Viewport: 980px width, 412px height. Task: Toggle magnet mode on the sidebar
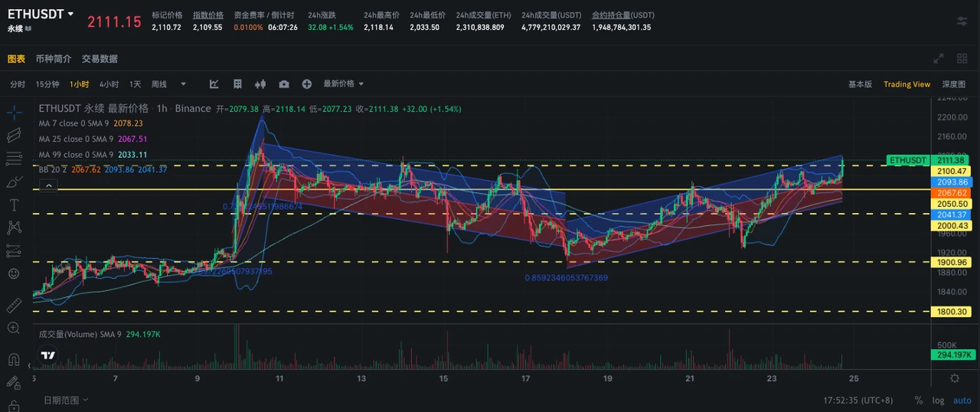tap(13, 359)
